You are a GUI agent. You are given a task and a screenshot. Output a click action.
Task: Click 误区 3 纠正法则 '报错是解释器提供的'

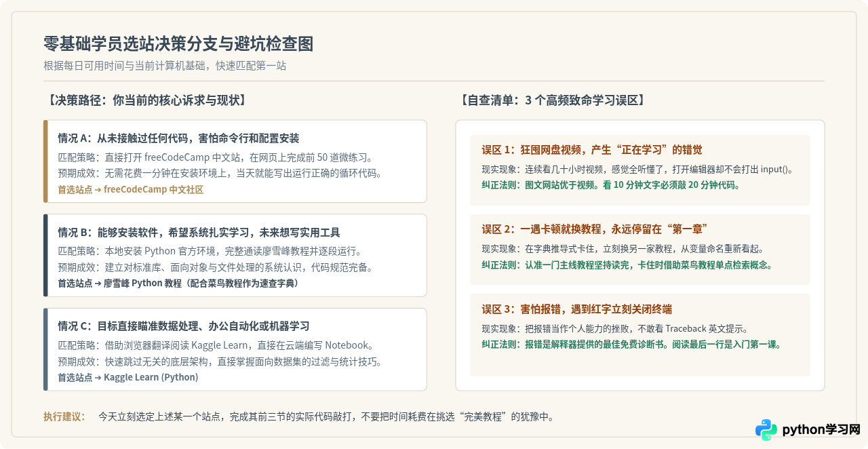(632, 345)
